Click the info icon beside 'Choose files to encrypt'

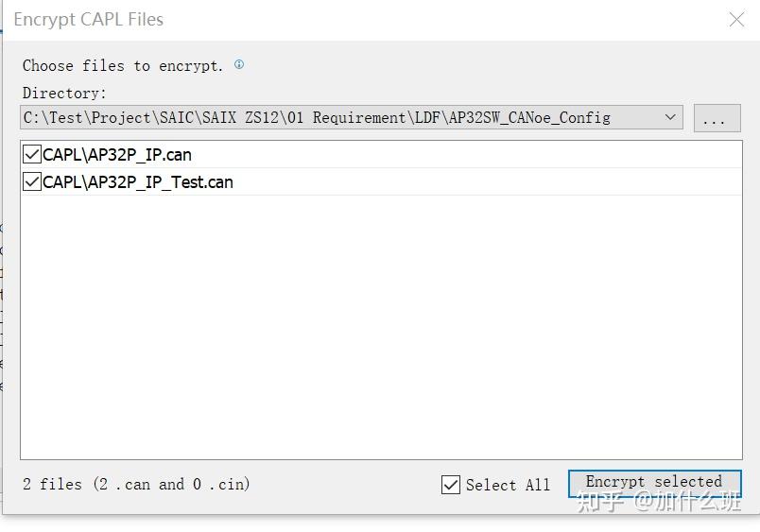239,64
